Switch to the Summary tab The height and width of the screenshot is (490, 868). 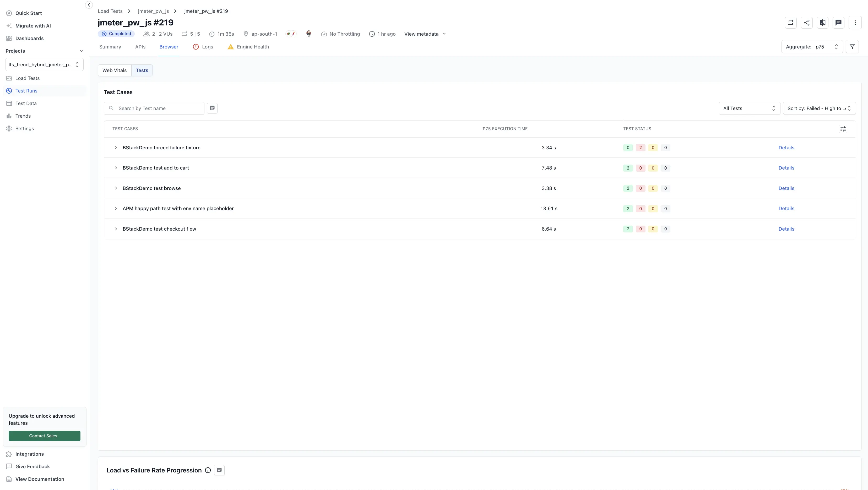pyautogui.click(x=110, y=47)
